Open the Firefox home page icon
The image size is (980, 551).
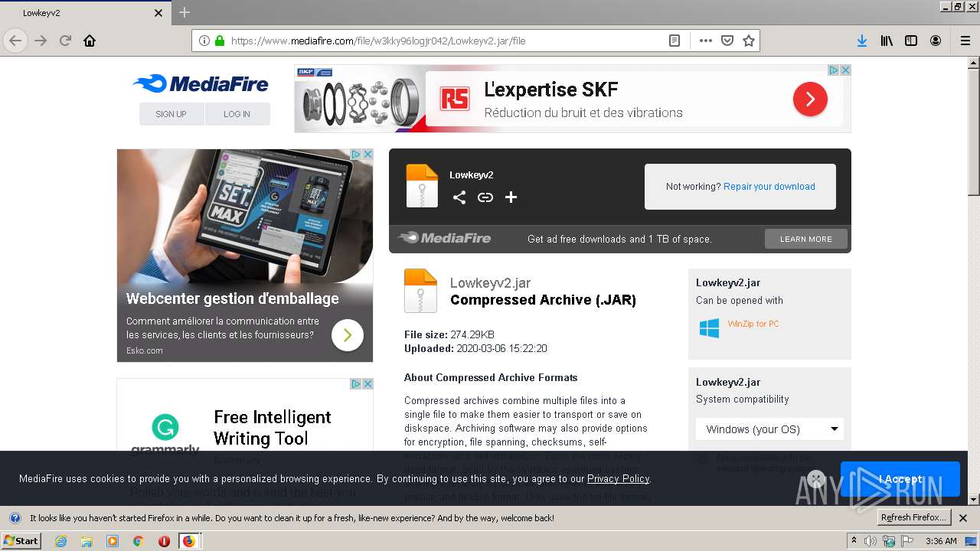tap(90, 41)
